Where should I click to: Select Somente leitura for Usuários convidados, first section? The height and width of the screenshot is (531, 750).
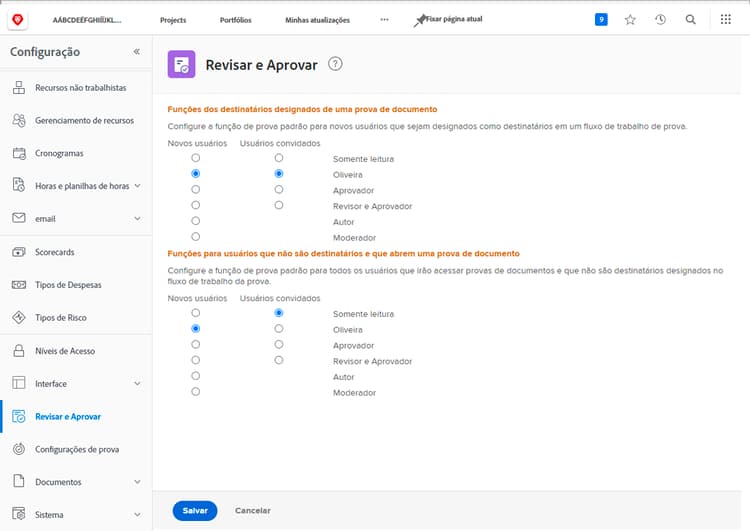pyautogui.click(x=279, y=158)
